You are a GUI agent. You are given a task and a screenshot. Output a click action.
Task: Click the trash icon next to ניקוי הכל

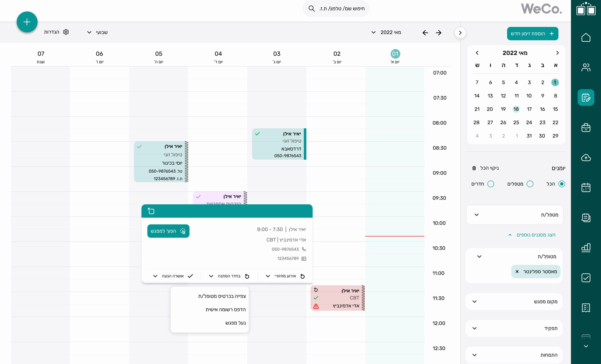point(474,168)
